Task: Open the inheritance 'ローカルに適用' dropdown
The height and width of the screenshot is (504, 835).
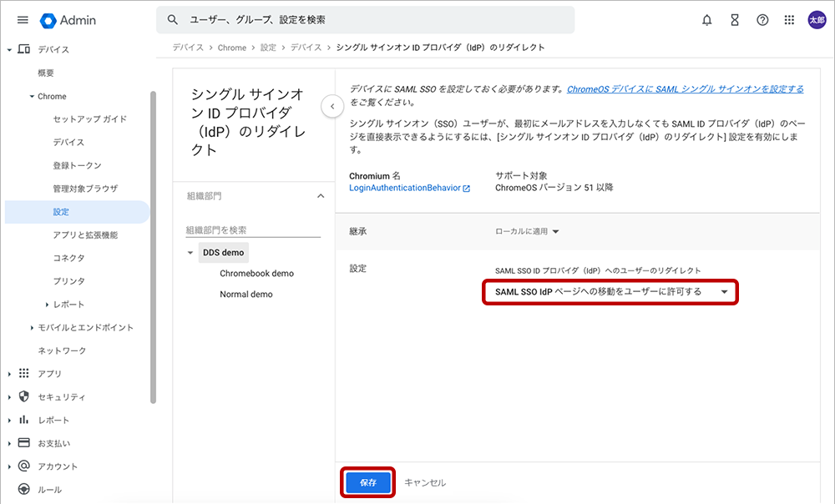Action: pos(527,231)
